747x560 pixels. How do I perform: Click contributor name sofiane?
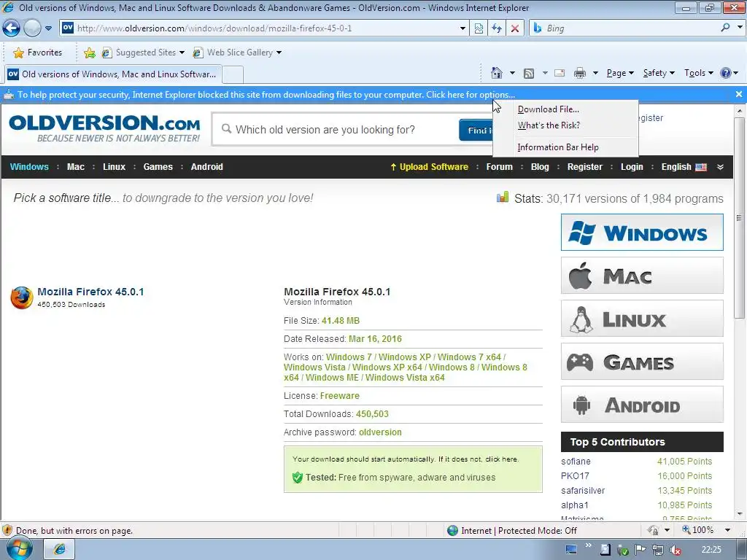pyautogui.click(x=576, y=462)
